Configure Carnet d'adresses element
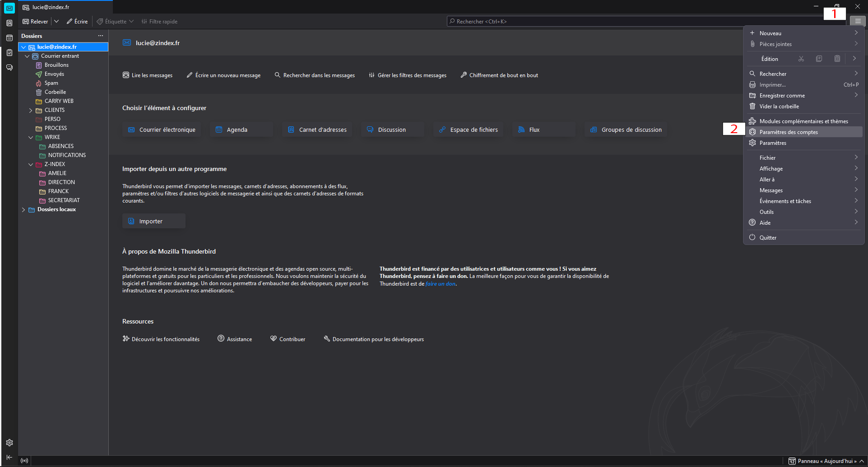 pos(317,129)
